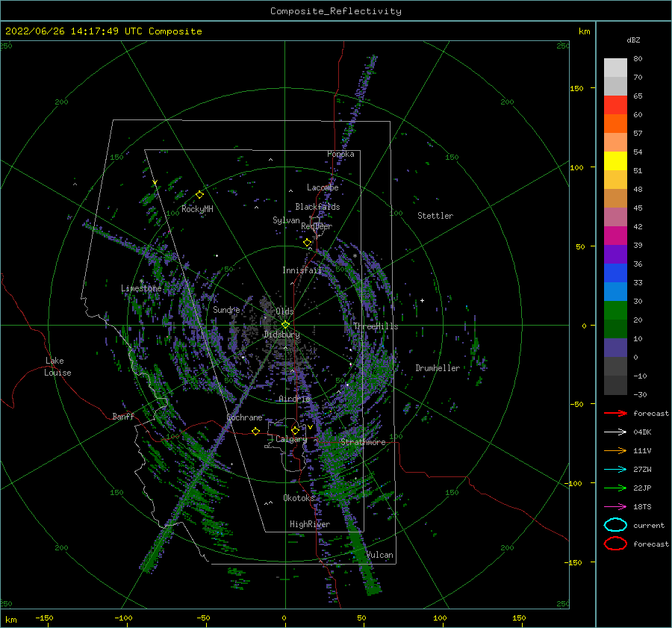Click the Limestone label
The image size is (672, 628).
pos(141,288)
